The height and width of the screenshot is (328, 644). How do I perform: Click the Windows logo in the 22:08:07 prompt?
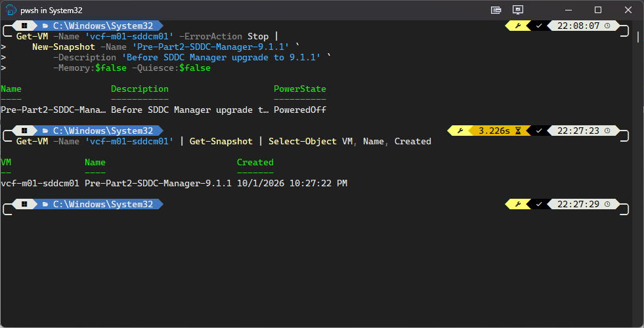point(25,26)
